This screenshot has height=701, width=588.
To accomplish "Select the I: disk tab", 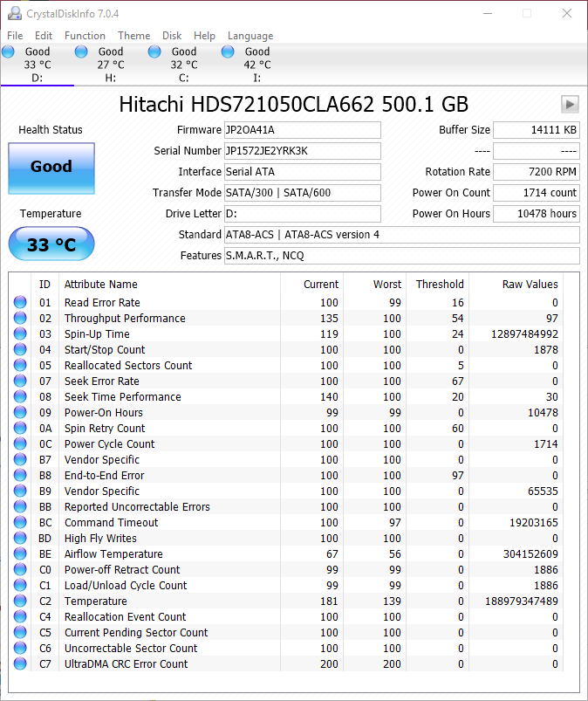I will [x=257, y=65].
